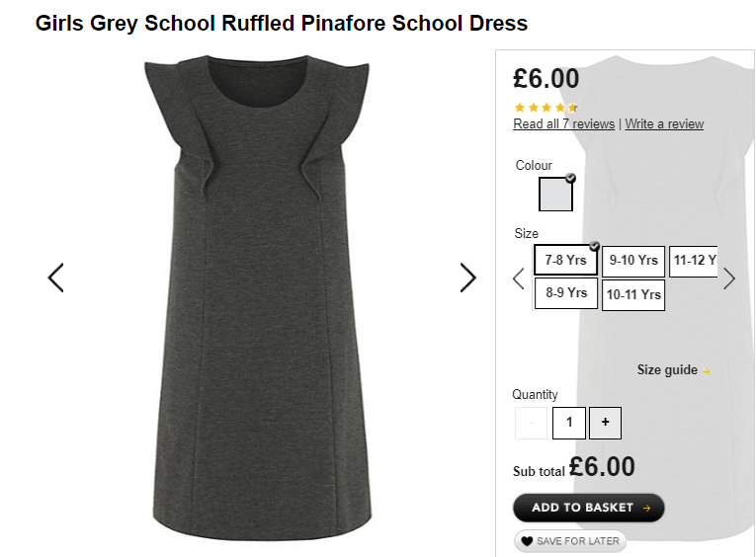Click the Add to Basket button
Image resolution: width=756 pixels, height=557 pixels.
coord(589,508)
